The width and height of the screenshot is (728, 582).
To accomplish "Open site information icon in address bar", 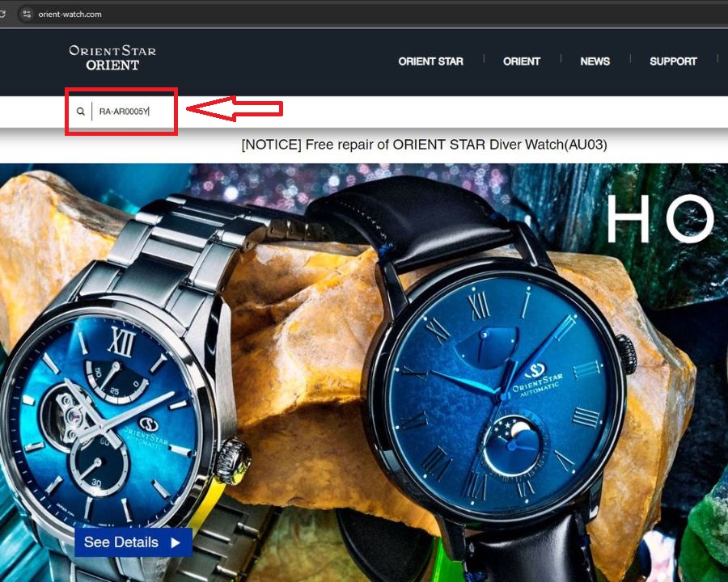I will [27, 14].
